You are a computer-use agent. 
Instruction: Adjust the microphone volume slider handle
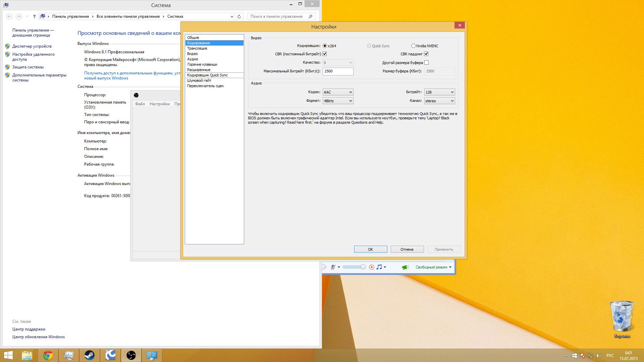tap(363, 267)
